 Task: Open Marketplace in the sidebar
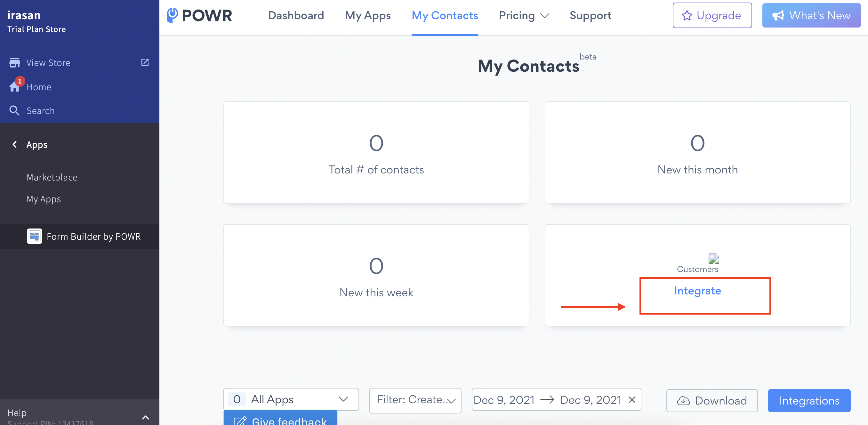coord(52,177)
